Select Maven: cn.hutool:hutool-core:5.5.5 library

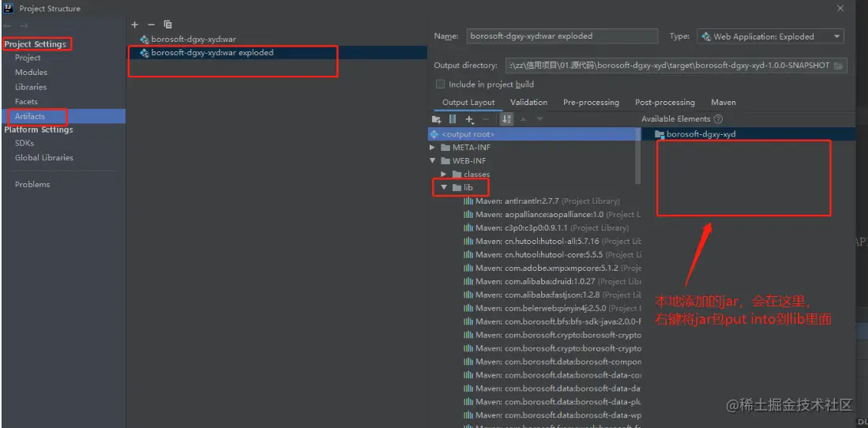coord(552,255)
